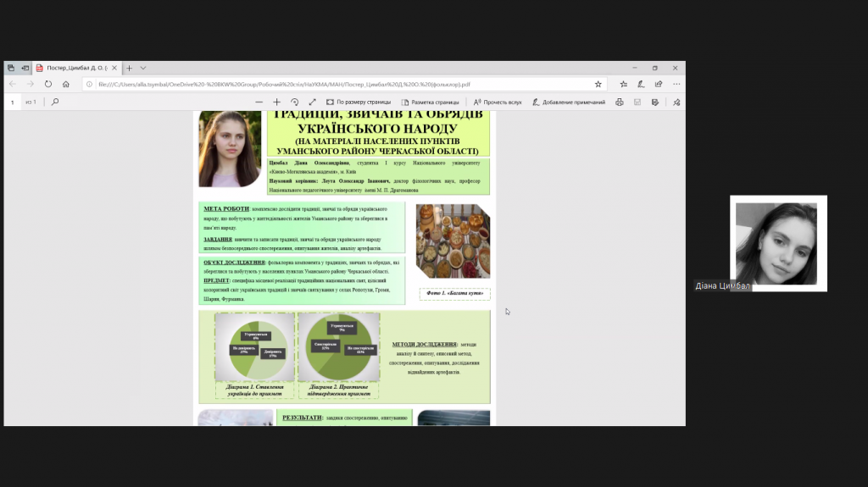
Task: Click Діаграма 1 pie chart
Action: (x=254, y=347)
